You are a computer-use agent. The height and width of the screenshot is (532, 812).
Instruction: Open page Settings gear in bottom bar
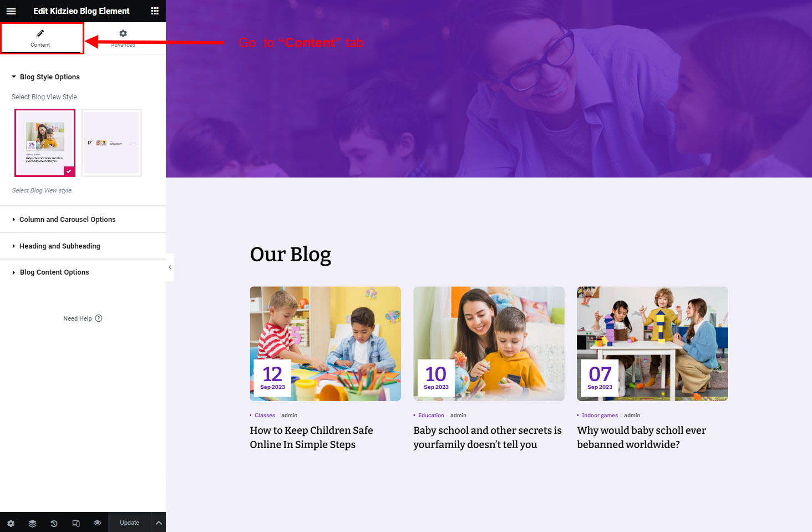[11, 523]
